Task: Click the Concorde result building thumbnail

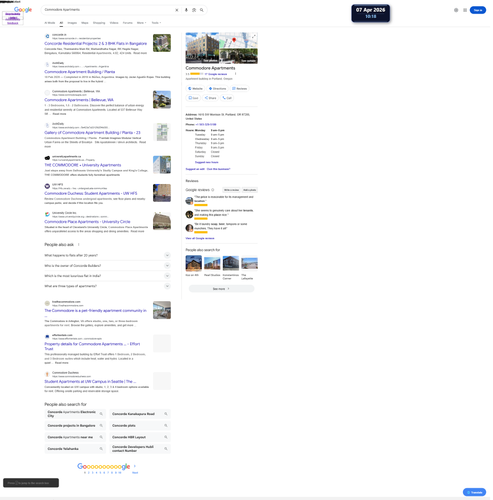Action: 162,43
